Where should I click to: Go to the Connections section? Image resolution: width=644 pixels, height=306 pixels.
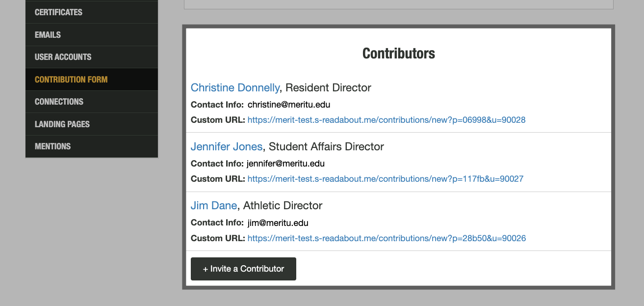(59, 101)
